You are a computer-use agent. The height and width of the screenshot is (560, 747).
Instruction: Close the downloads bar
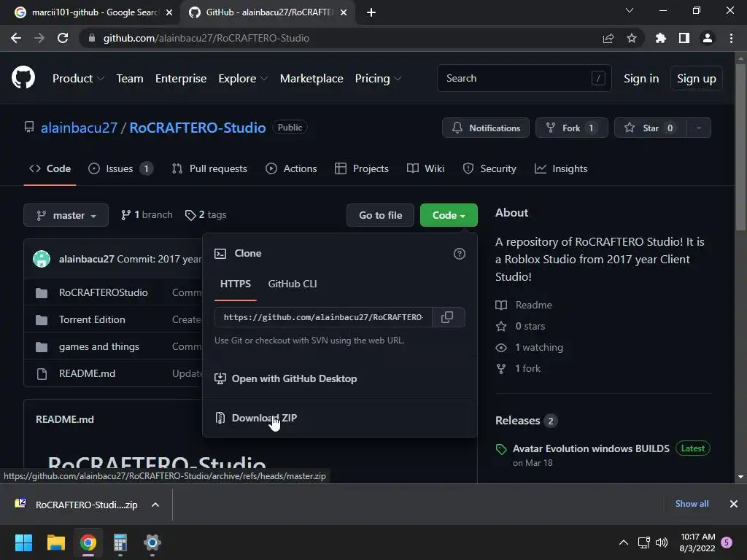[x=734, y=504]
